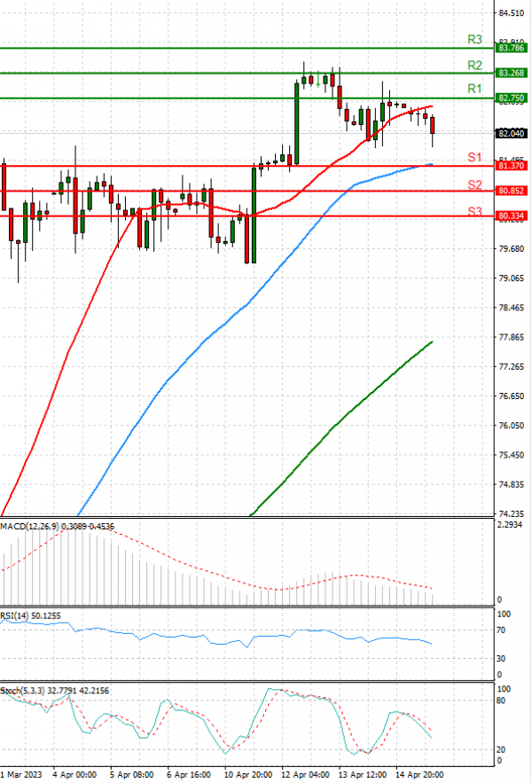Image resolution: width=532 pixels, height=783 pixels.
Task: Click the Stochastic scale value 20
Action: coord(501,749)
